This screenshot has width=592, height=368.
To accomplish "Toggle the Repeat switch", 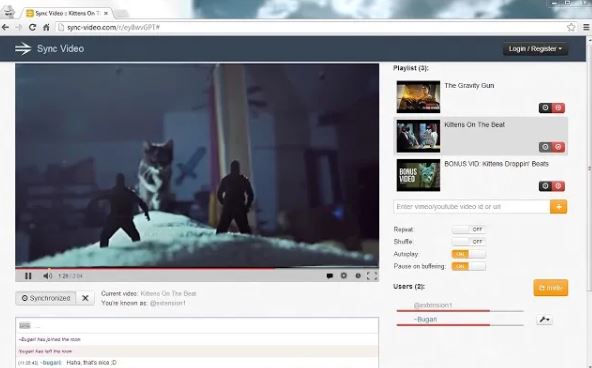I will 469,229.
